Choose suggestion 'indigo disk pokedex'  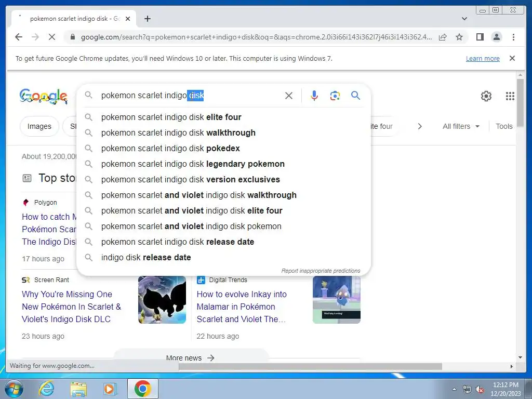(223, 148)
